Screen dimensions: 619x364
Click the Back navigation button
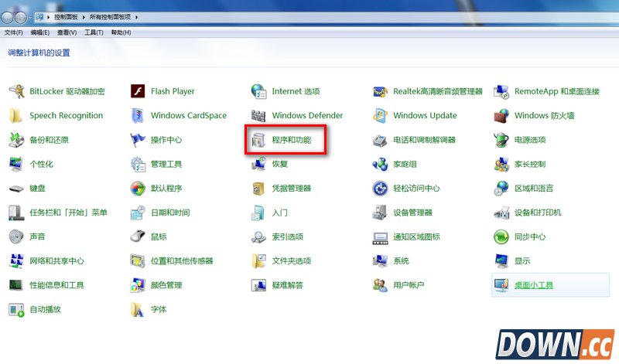click(x=7, y=17)
